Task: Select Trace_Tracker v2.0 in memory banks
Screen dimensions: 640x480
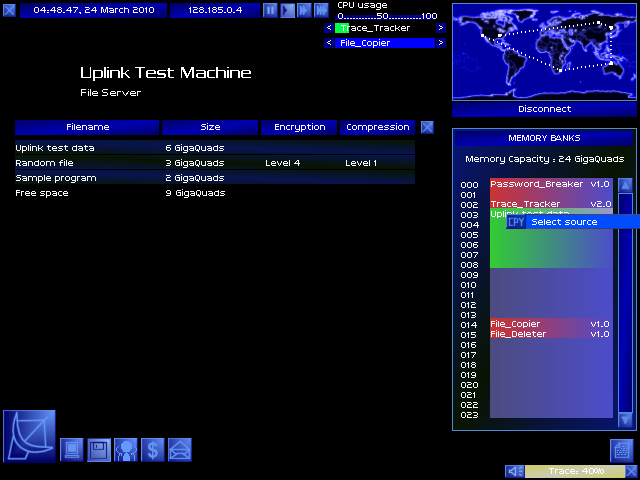Action: point(551,204)
